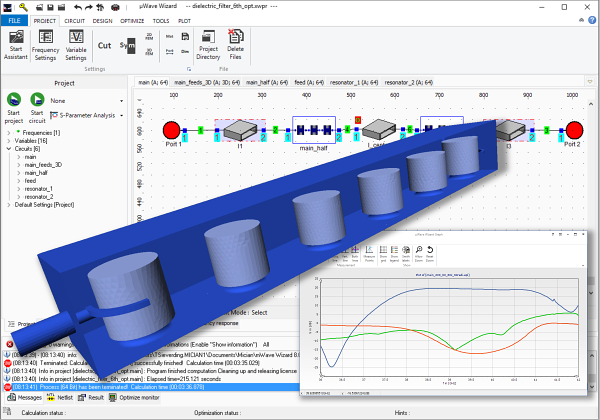The width and height of the screenshot is (600, 420).
Task: Expand the Variables [16] tree node
Action: coord(8,142)
